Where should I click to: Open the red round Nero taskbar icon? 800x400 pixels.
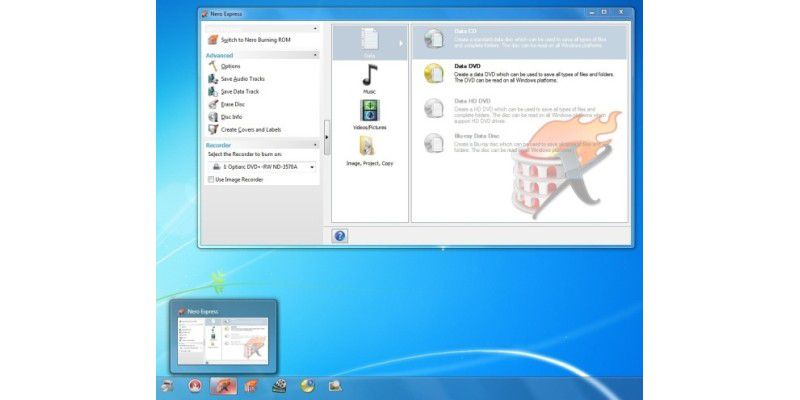(194, 386)
